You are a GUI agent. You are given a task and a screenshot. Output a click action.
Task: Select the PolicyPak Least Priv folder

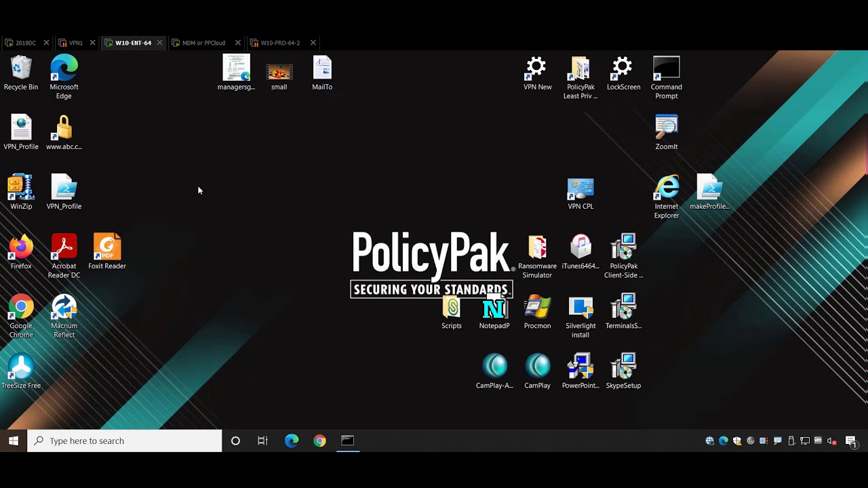(580, 77)
